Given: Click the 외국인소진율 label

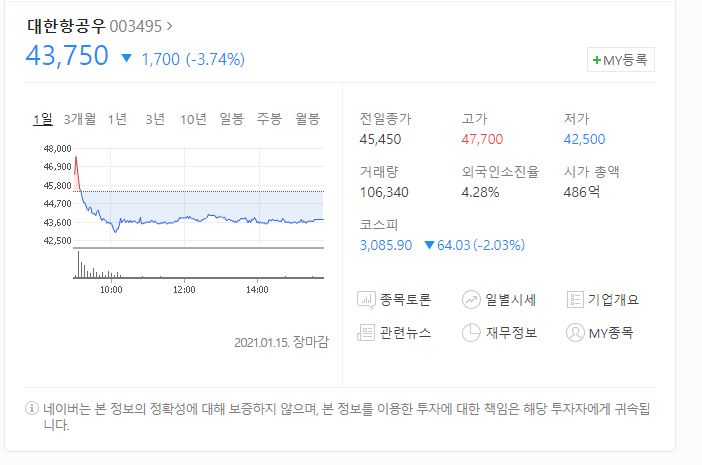Looking at the screenshot, I should point(500,172).
